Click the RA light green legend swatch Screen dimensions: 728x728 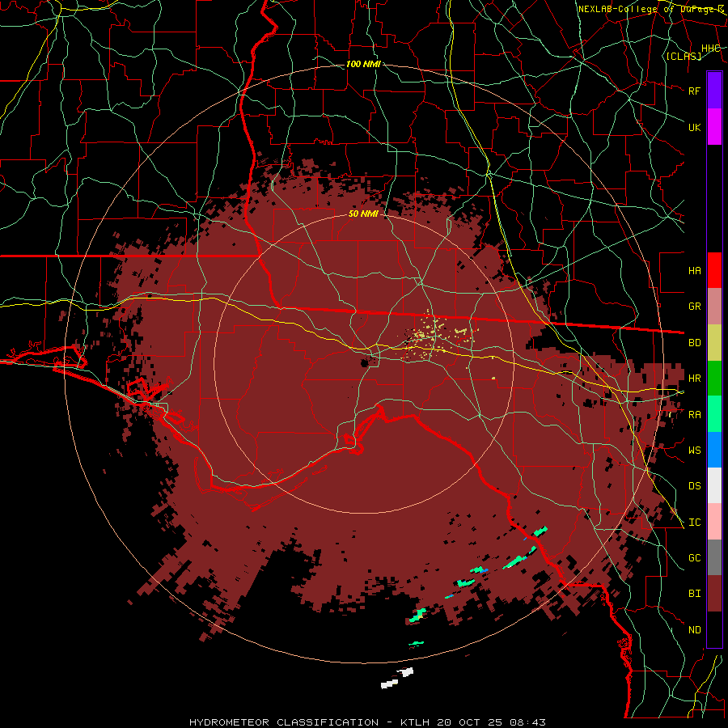714,414
